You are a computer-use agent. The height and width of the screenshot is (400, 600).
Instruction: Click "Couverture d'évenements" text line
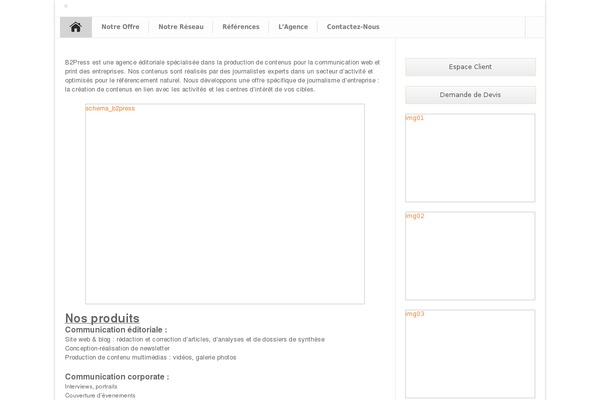click(100, 396)
